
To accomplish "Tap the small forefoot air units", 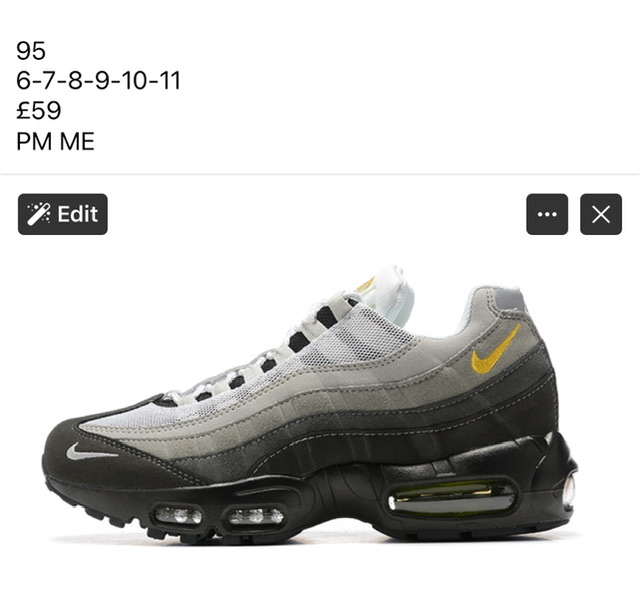I will point(218,515).
